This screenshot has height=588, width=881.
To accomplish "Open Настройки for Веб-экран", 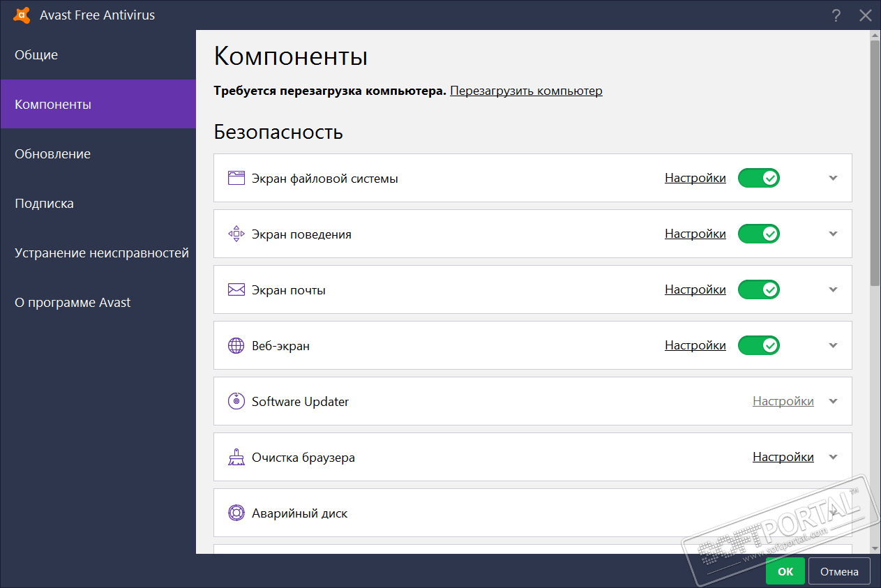I will 695,345.
